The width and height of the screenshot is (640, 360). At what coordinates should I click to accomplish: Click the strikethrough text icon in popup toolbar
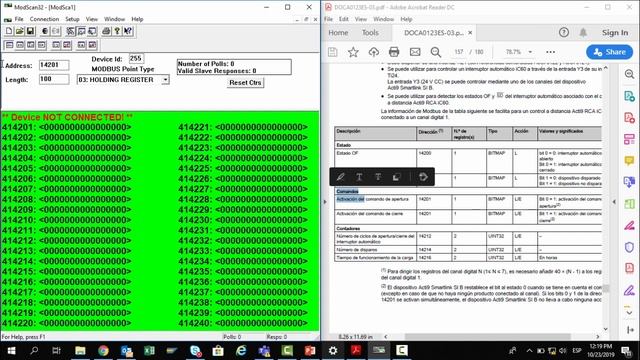(378, 177)
